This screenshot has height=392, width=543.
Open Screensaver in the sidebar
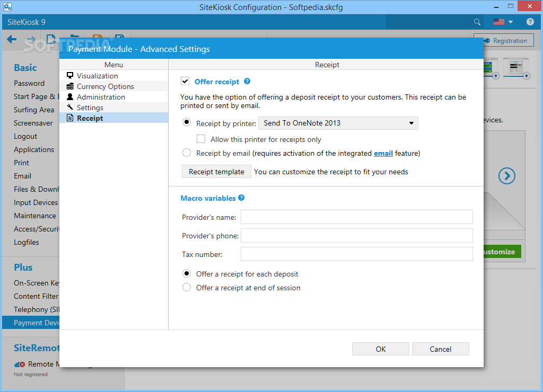point(33,123)
